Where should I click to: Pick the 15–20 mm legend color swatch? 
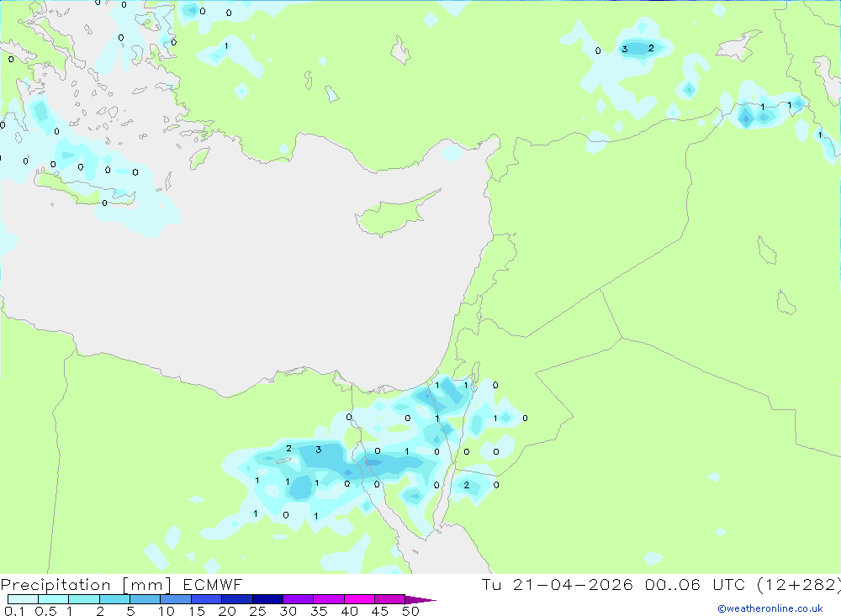[x=206, y=599]
